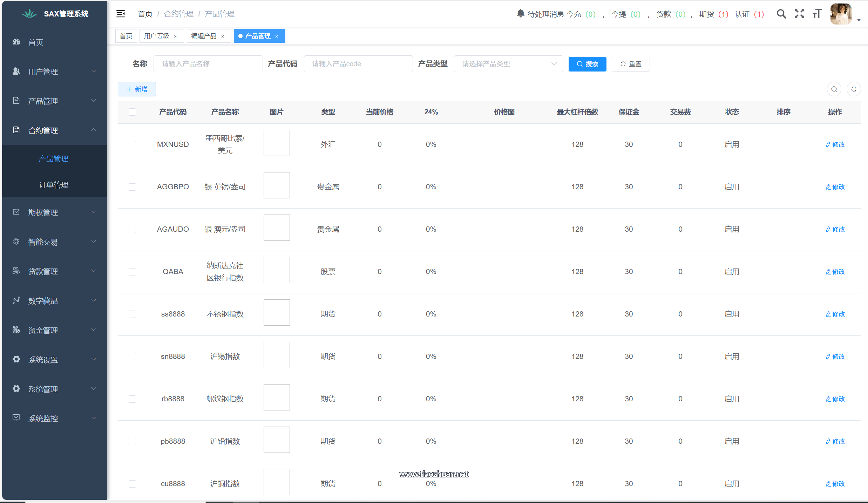The height and width of the screenshot is (503, 868).
Task: Click the circular hide-search icon above table
Action: click(x=834, y=89)
